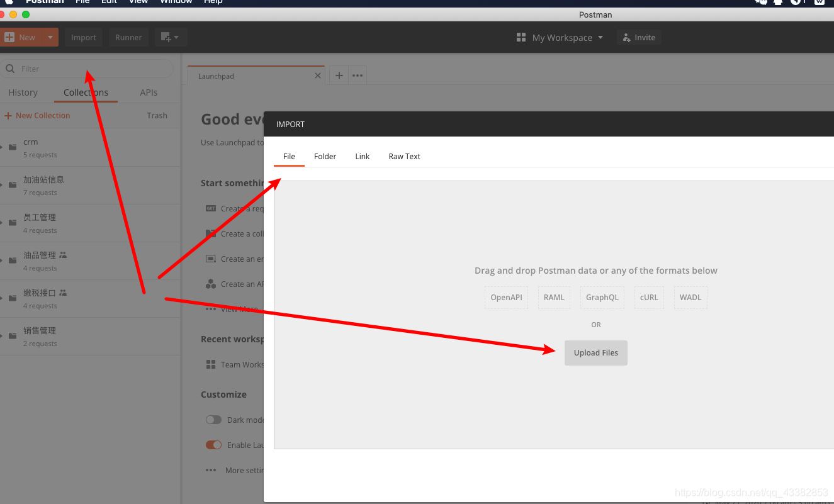Viewport: 834px width, 504px height.
Task: Click the Upload Files button
Action: pos(596,353)
